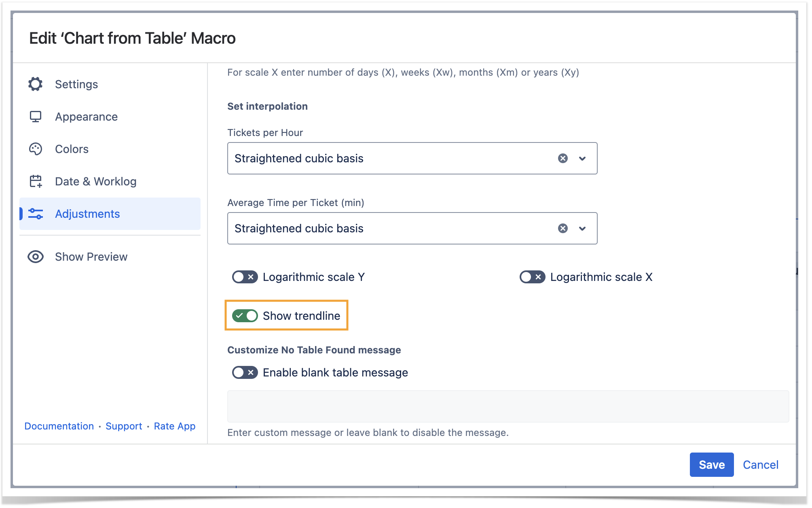
Task: Expand Tickets per Hour interpolation dropdown
Action: [x=582, y=158]
